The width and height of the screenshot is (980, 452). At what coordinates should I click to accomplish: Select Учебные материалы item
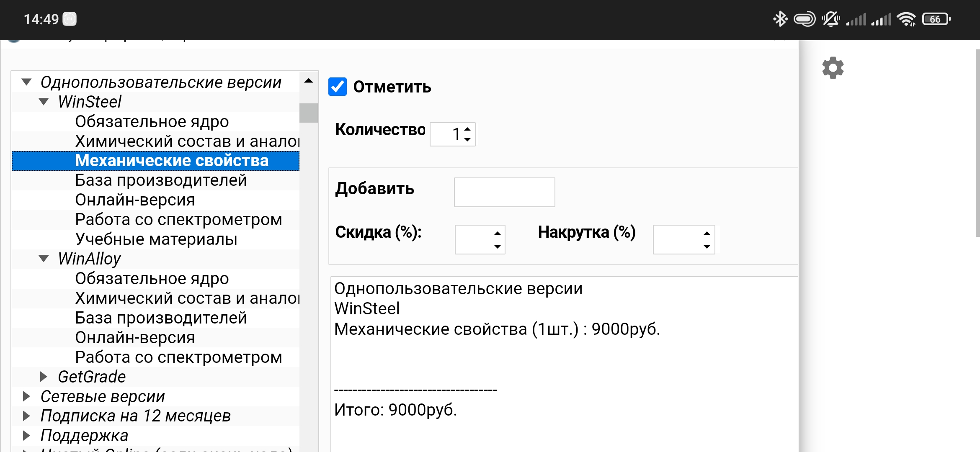click(x=156, y=239)
